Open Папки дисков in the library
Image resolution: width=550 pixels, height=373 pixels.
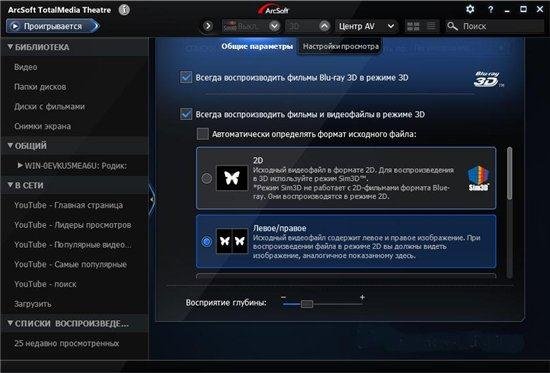point(40,87)
